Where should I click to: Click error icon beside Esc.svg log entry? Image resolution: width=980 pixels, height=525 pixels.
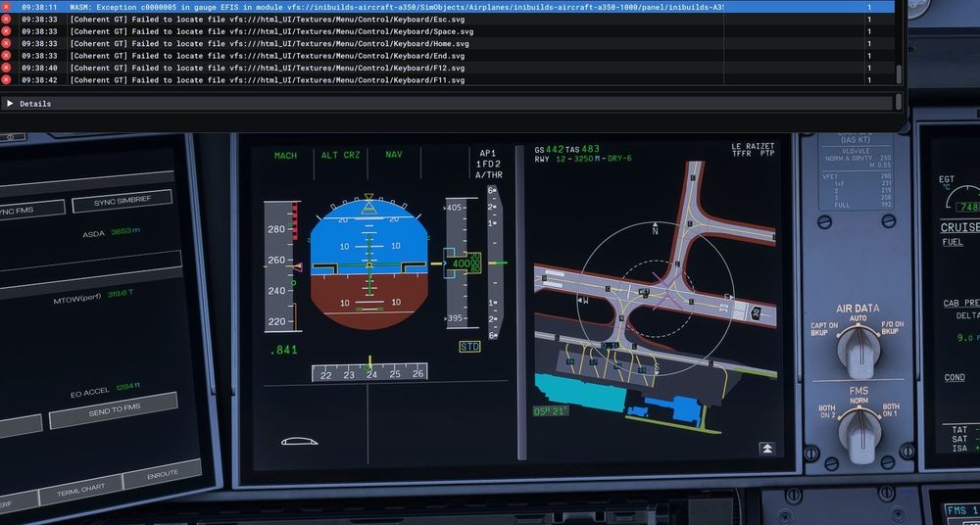[6, 19]
